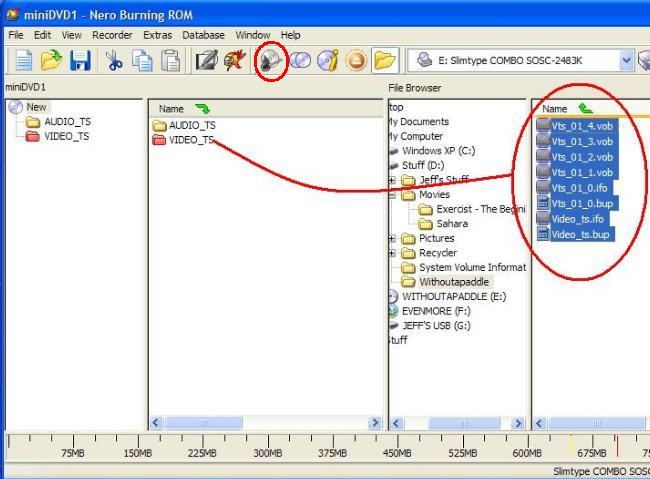This screenshot has height=479, width=650.
Task: Open the recorder drive dropdown arrow
Action: [626, 61]
